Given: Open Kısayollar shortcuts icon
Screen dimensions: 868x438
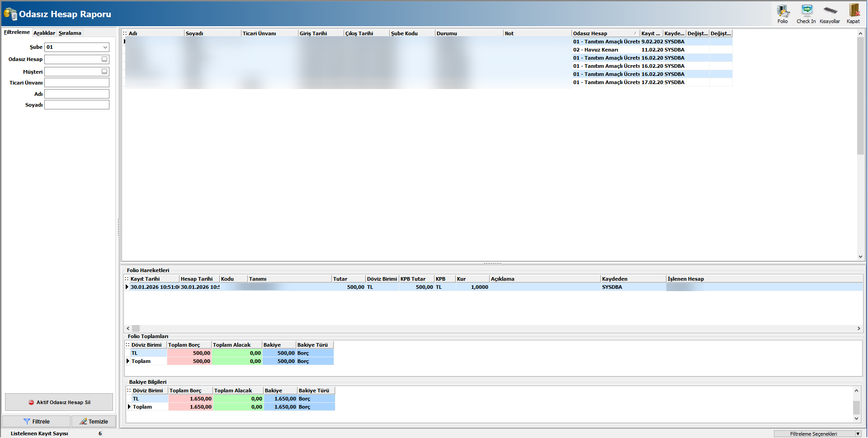Looking at the screenshot, I should click(x=830, y=14).
